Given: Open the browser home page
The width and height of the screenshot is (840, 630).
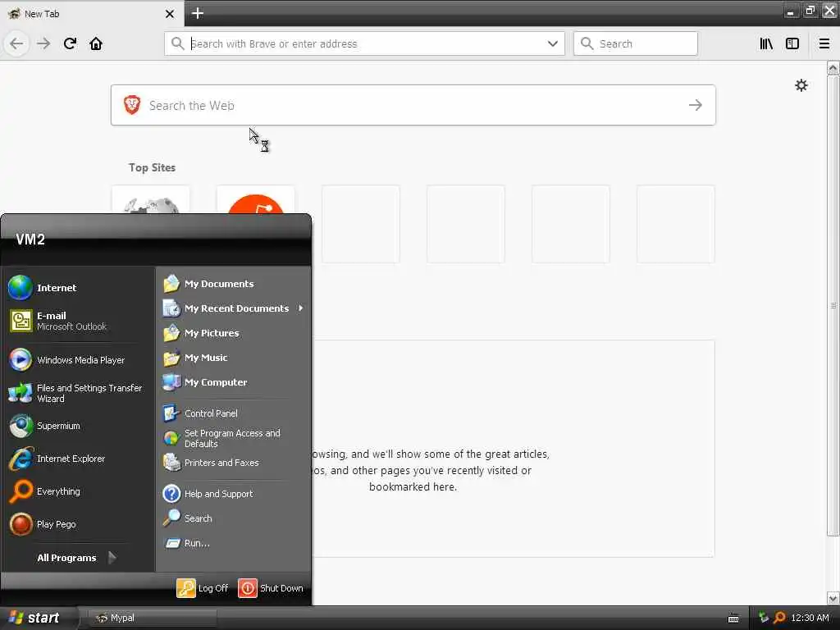Looking at the screenshot, I should (x=96, y=43).
